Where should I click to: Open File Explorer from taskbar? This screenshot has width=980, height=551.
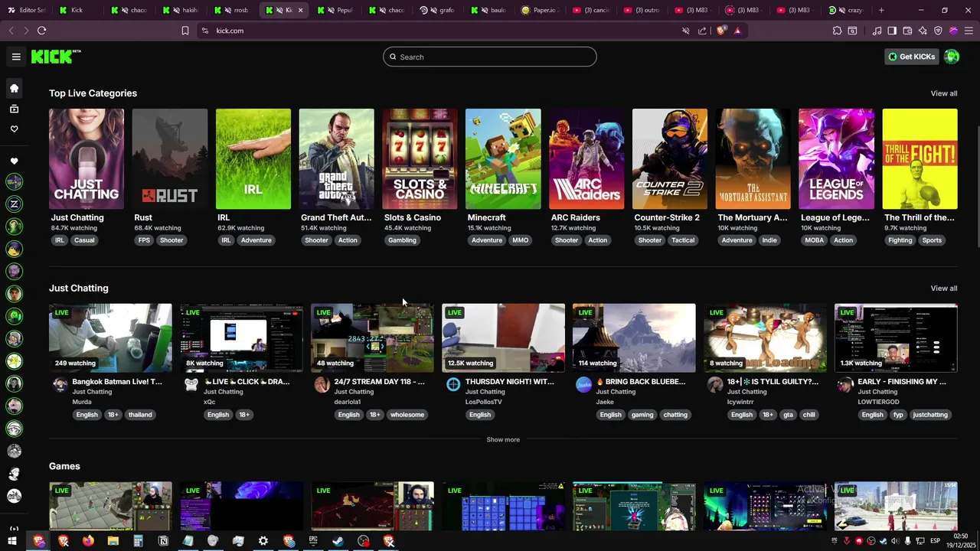[x=113, y=541]
